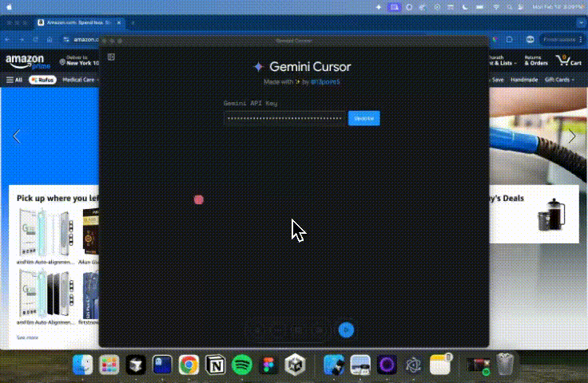The height and width of the screenshot is (383, 588).
Task: Open the Apple menu
Action: (x=9, y=7)
